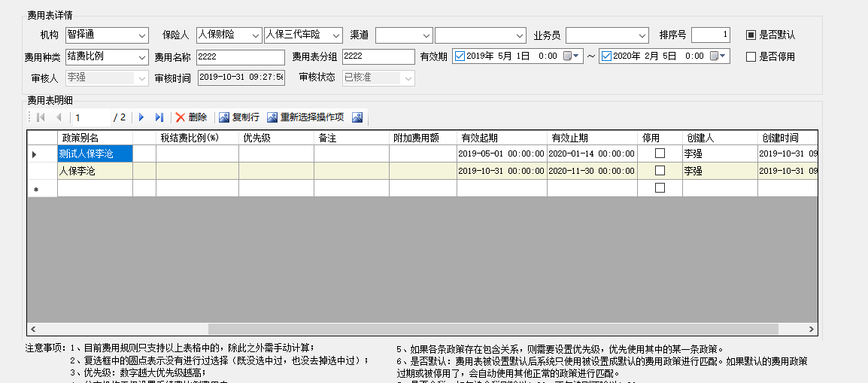Click 费用名称 input field
The image size is (868, 383).
click(240, 56)
